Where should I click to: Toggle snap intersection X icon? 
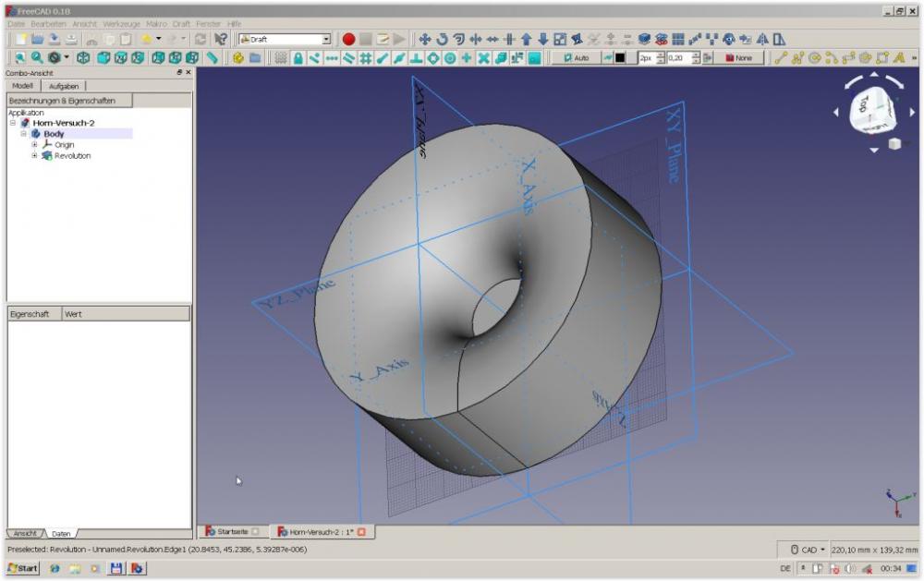click(483, 58)
